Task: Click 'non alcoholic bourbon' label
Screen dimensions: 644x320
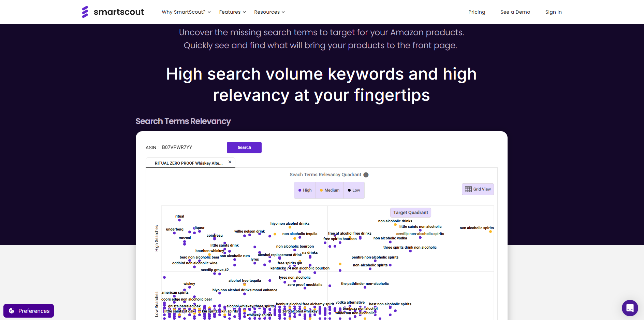Action: (295, 246)
